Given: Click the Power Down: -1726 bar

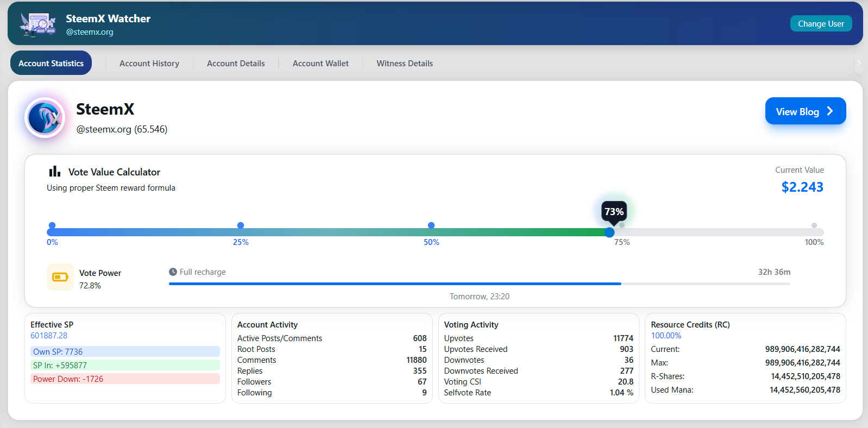Looking at the screenshot, I should click(125, 379).
